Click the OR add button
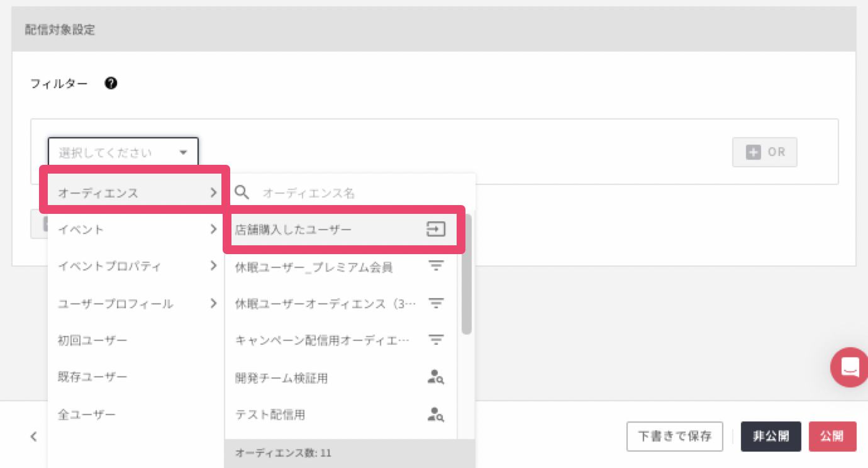This screenshot has height=468, width=868. pyautogui.click(x=764, y=152)
